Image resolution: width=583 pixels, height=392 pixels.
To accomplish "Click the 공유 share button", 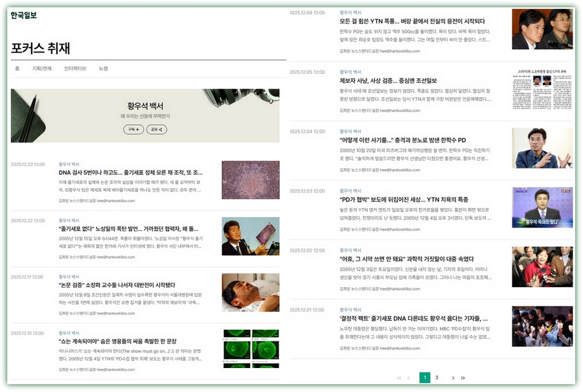I will coord(156,130).
